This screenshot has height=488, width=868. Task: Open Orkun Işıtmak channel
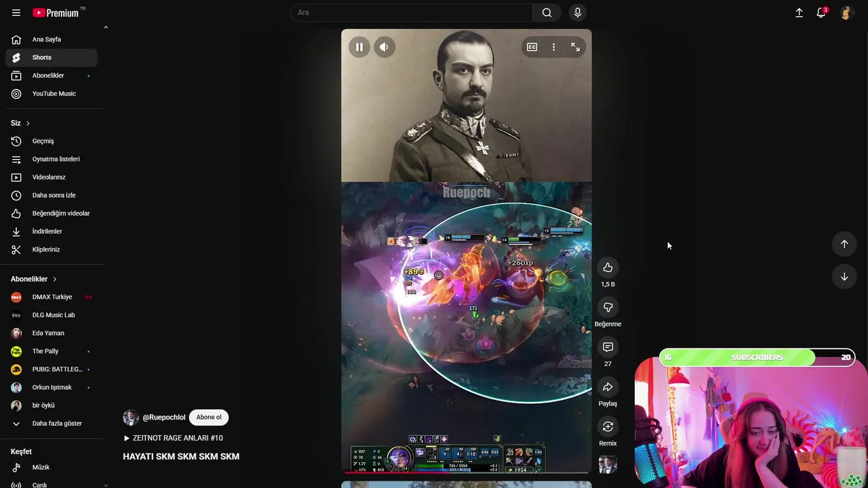coord(52,387)
